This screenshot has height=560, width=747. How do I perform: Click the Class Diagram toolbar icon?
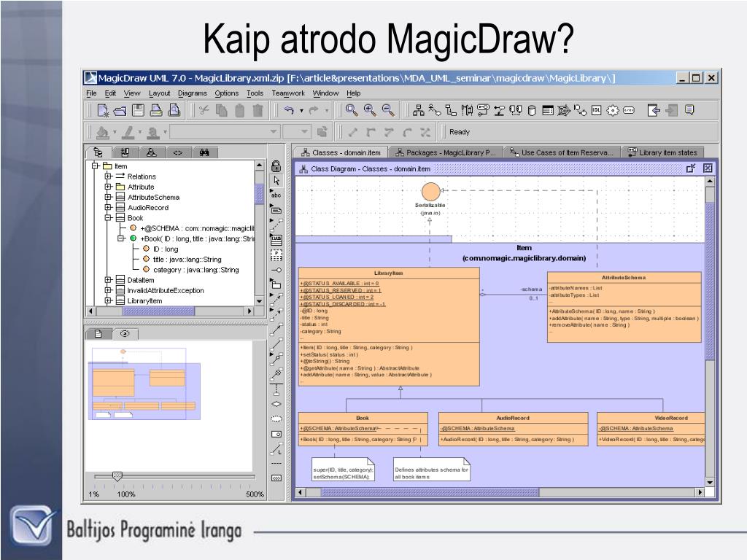click(x=418, y=111)
